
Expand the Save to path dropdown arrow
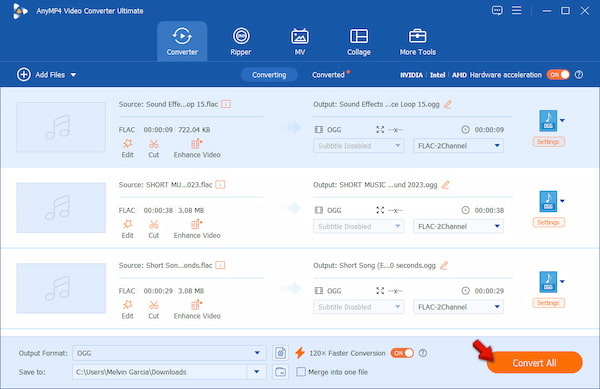click(x=257, y=372)
